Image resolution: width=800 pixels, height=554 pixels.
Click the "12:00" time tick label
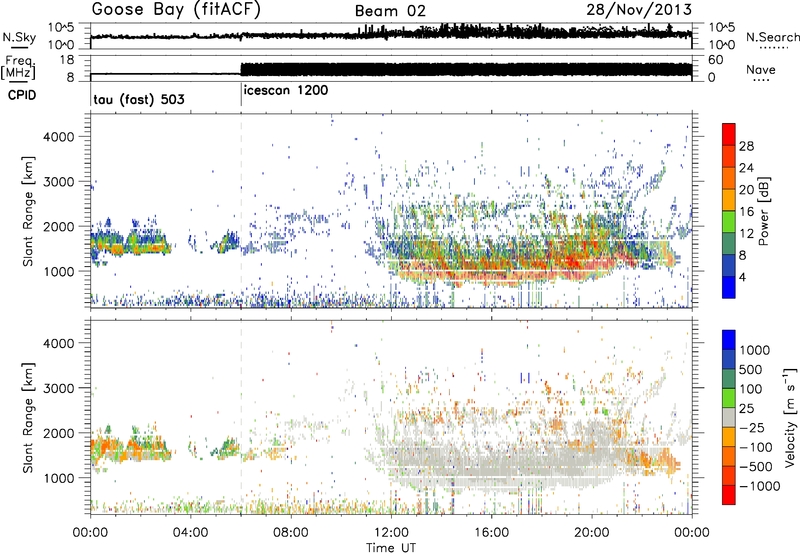pos(391,532)
